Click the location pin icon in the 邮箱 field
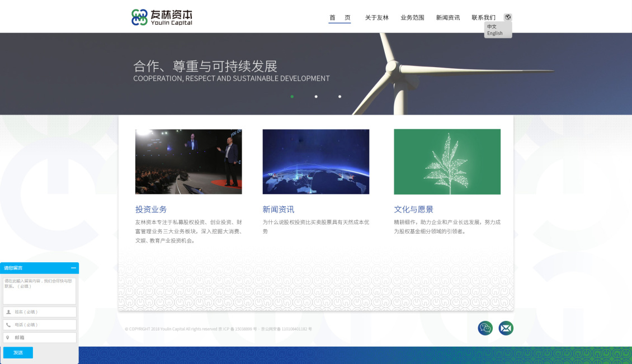 click(7, 337)
